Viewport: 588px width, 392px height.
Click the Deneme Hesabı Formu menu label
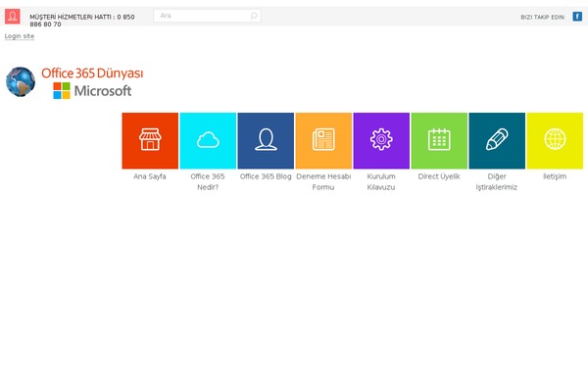(x=323, y=181)
